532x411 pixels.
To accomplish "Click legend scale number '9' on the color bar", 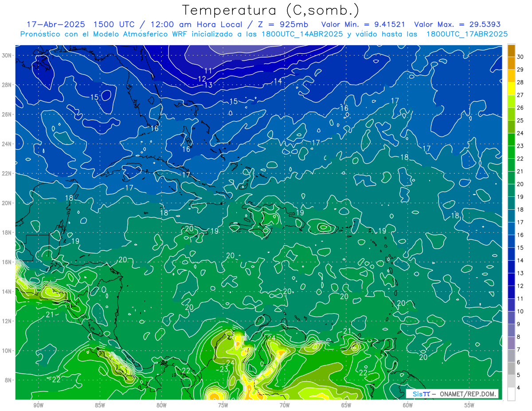I will point(519,324).
